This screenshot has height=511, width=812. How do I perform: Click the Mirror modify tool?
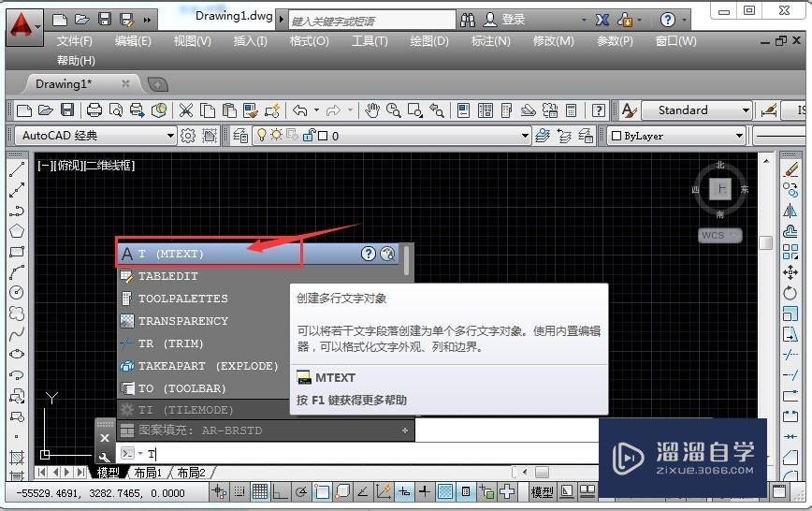pyautogui.click(x=790, y=211)
